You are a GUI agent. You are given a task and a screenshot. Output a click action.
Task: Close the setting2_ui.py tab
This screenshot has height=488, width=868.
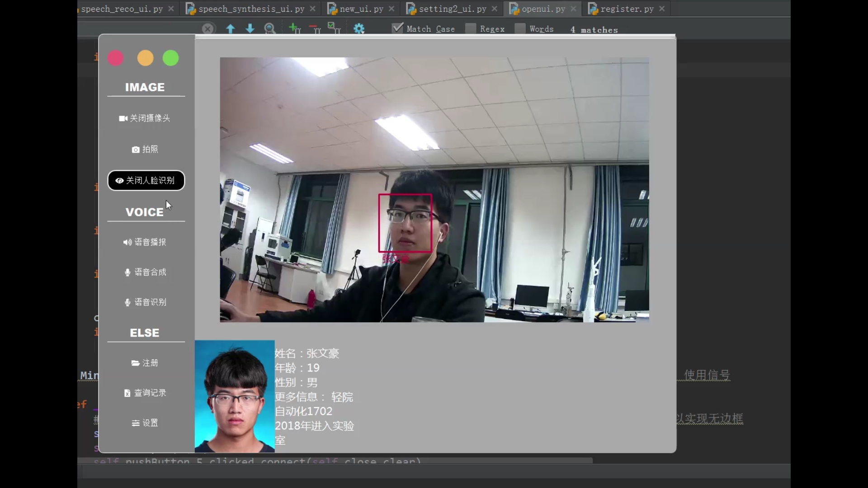pyautogui.click(x=495, y=9)
